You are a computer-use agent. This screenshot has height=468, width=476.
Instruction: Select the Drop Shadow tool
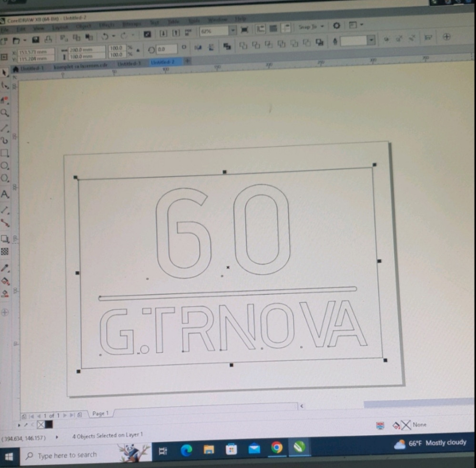tap(5, 239)
